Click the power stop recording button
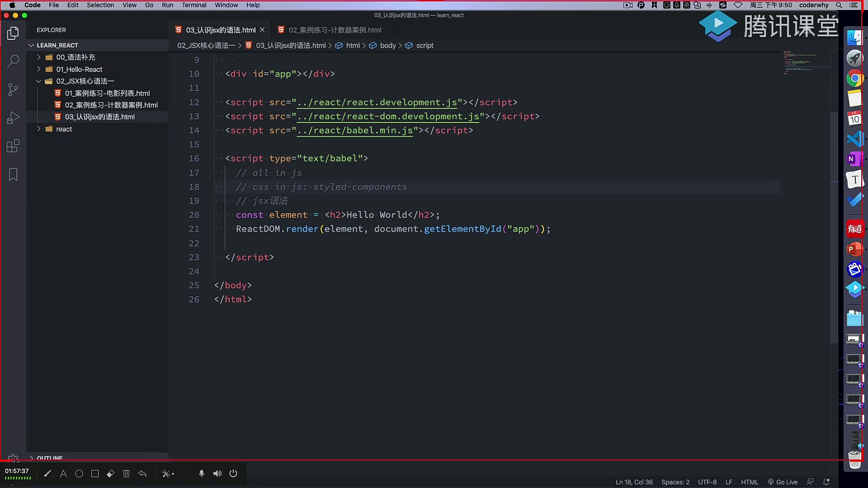868x488 pixels. point(233,474)
